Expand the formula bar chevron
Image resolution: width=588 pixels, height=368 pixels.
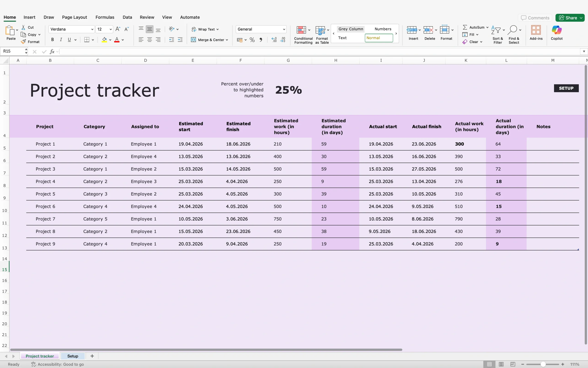[584, 51]
